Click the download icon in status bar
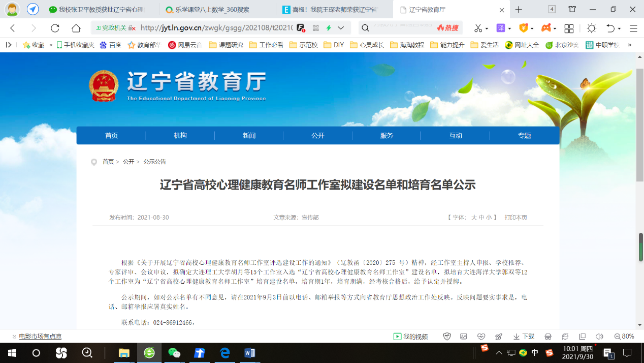 coord(524,337)
